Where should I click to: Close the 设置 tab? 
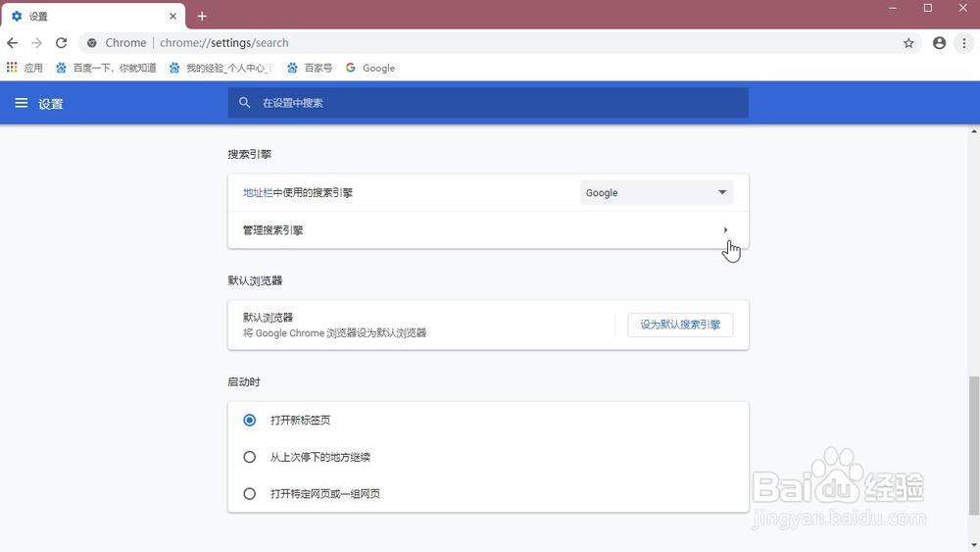point(173,17)
